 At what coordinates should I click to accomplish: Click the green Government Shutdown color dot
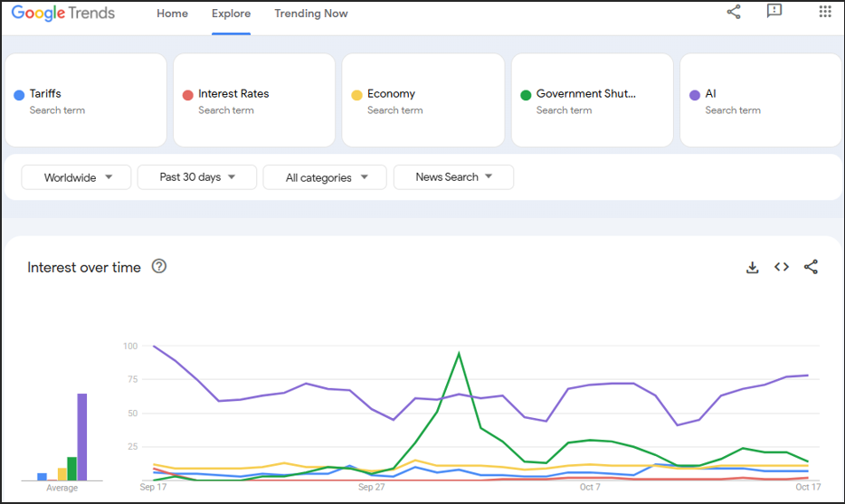point(526,95)
